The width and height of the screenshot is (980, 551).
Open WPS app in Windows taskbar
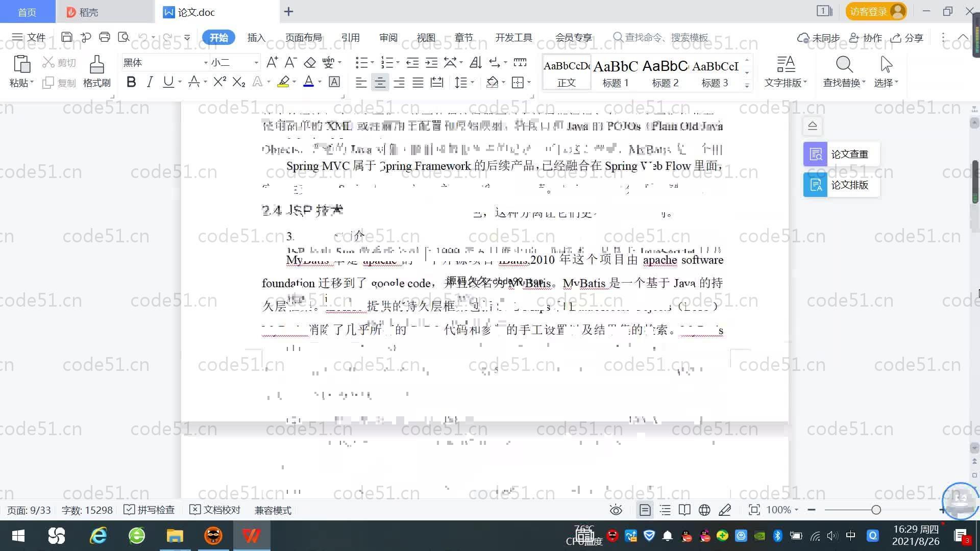click(251, 536)
